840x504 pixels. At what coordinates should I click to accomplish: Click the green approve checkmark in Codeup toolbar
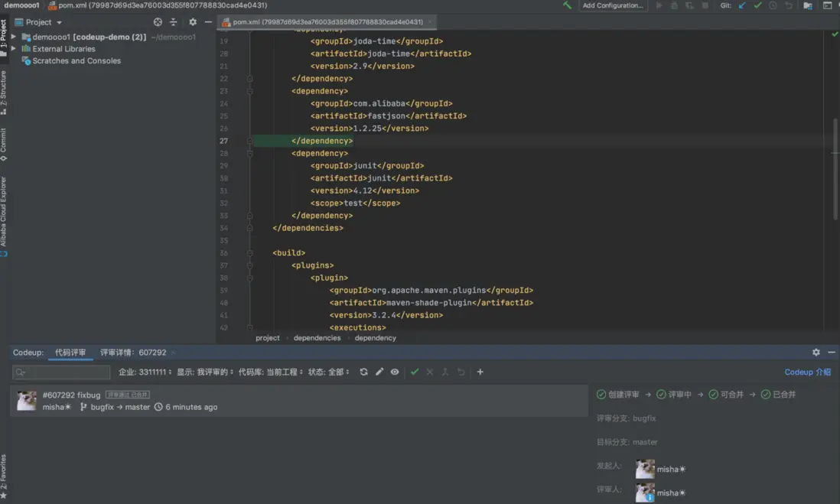[x=415, y=372]
